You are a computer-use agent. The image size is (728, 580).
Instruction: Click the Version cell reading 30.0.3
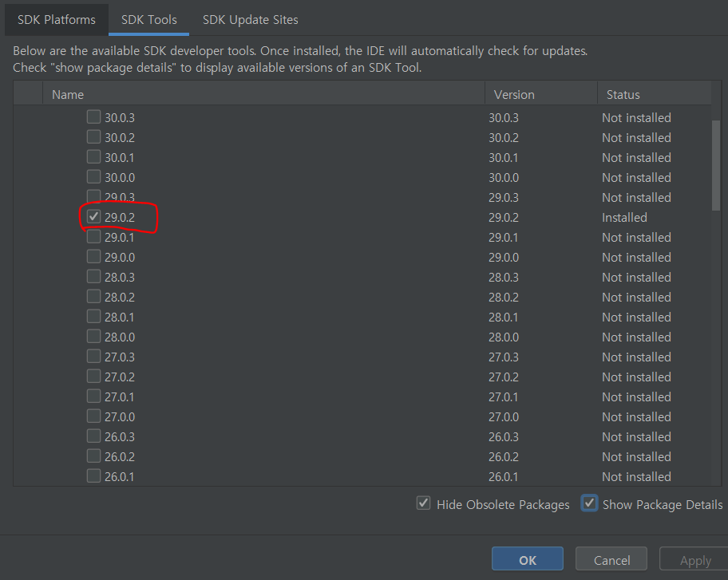[503, 118]
